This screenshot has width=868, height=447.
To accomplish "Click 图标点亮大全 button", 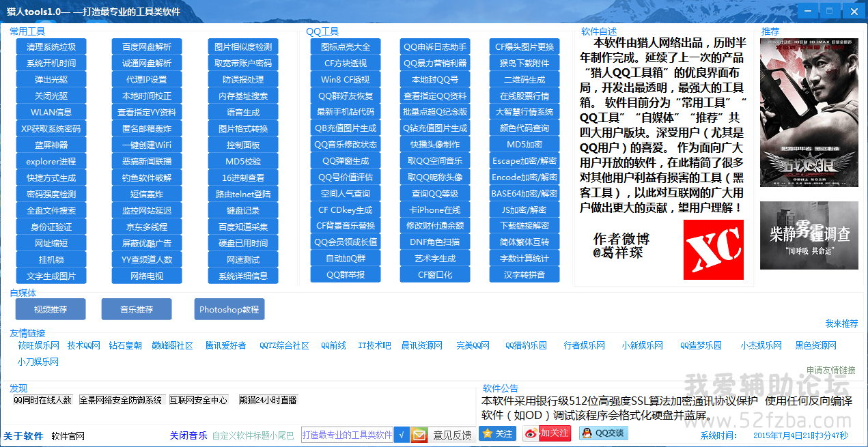I will (346, 46).
